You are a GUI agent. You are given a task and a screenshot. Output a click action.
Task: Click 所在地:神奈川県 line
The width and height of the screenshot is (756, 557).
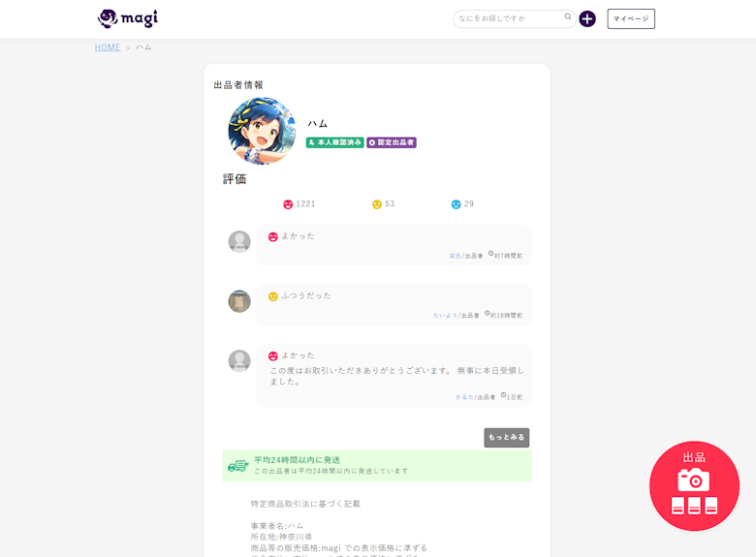(281, 538)
